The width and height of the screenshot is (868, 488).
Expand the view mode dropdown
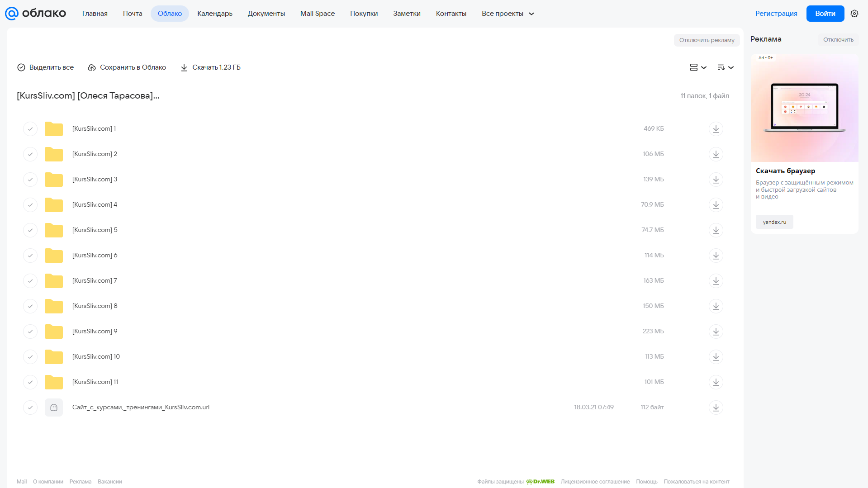(x=698, y=67)
